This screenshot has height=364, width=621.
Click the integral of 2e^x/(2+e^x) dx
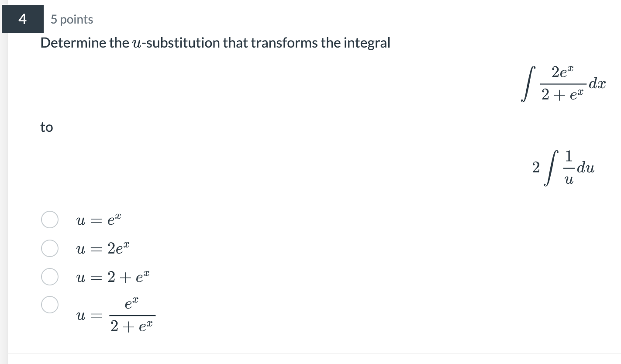563,84
